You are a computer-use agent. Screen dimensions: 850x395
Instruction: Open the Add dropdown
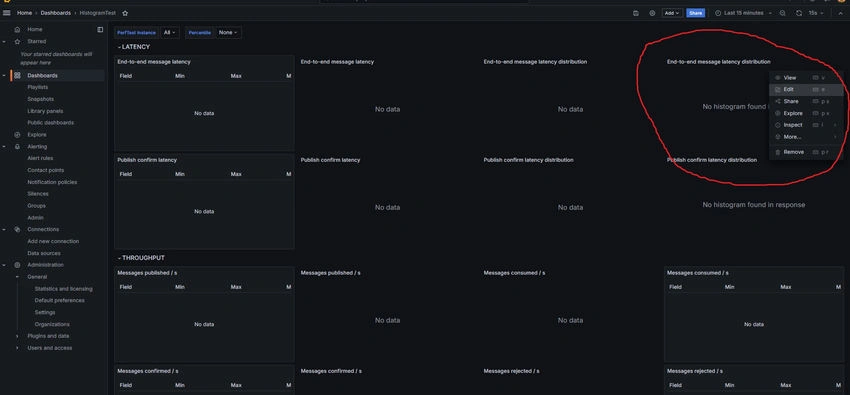coord(672,13)
